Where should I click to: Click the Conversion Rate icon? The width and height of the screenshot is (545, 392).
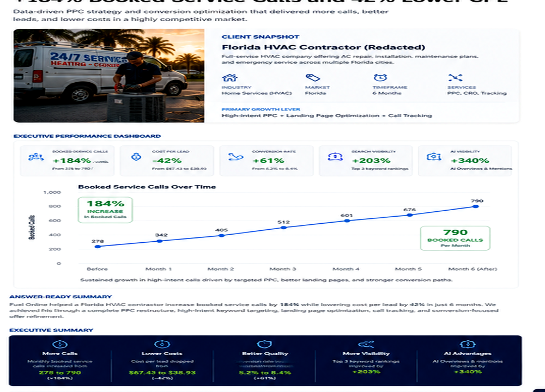[x=235, y=157]
